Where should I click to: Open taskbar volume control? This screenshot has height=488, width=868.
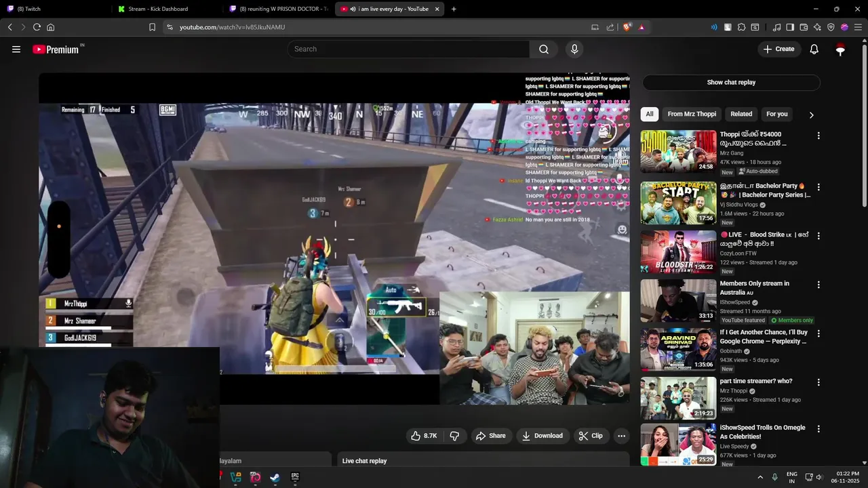point(819,477)
